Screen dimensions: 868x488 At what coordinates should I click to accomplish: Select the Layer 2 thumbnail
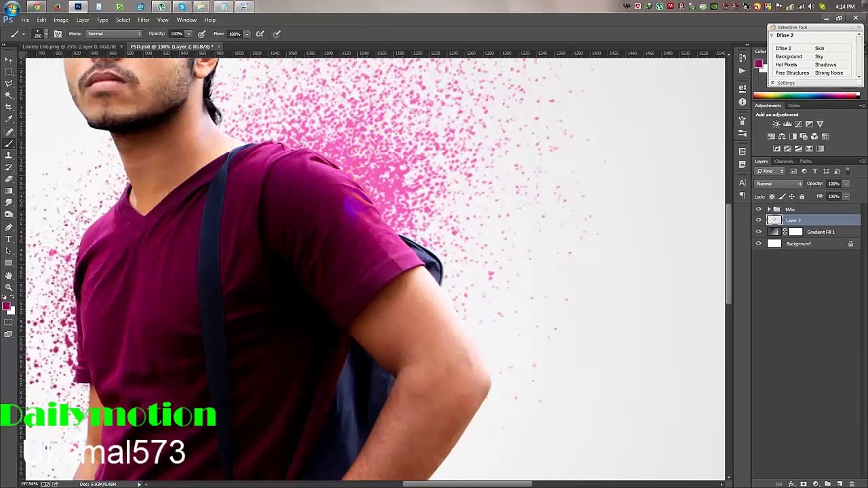pos(774,220)
